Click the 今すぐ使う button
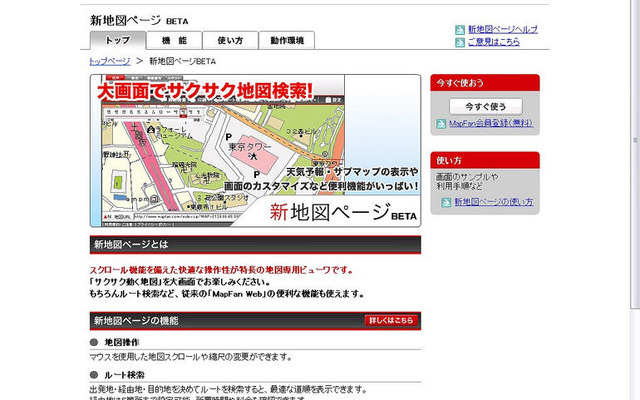Image resolution: width=640 pixels, height=400 pixels. [x=486, y=107]
